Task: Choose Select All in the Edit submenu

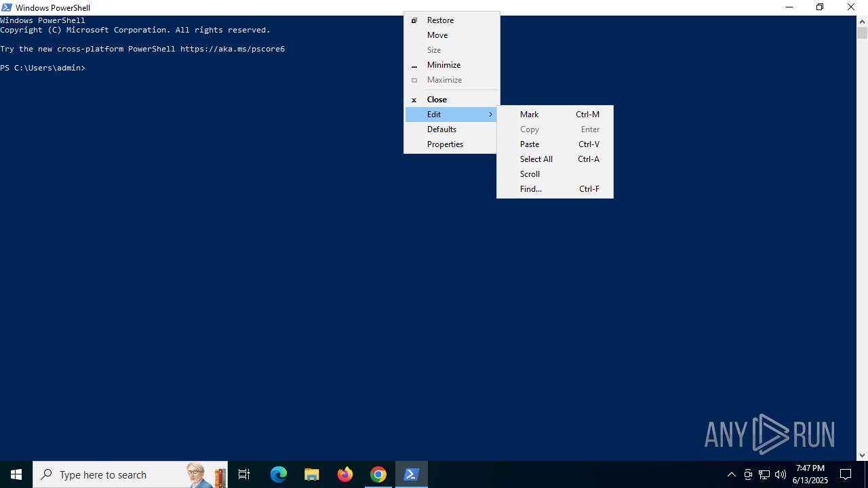Action: [x=555, y=159]
